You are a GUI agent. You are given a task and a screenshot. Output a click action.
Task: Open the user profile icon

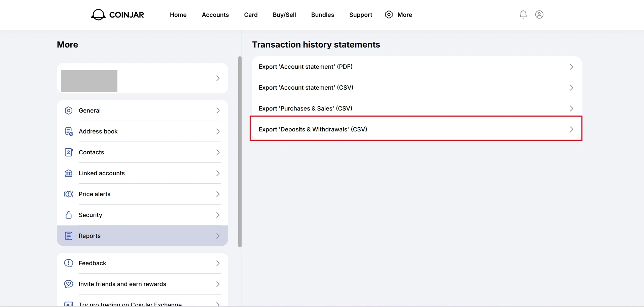[x=539, y=14]
